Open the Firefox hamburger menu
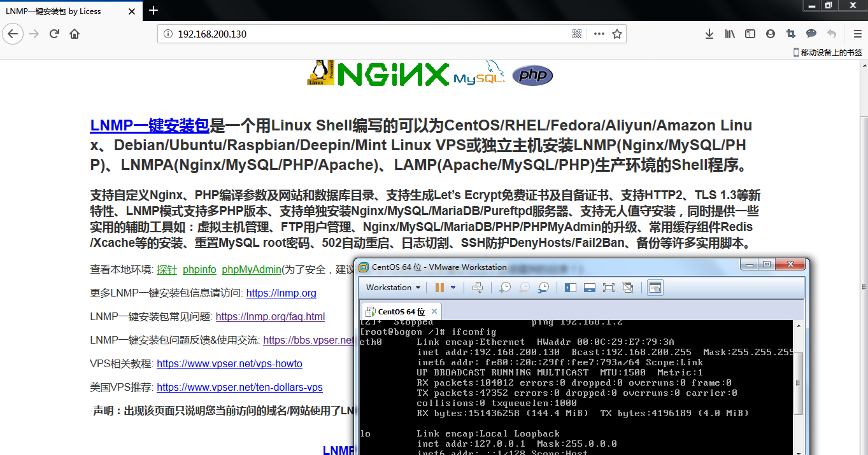 (x=857, y=34)
